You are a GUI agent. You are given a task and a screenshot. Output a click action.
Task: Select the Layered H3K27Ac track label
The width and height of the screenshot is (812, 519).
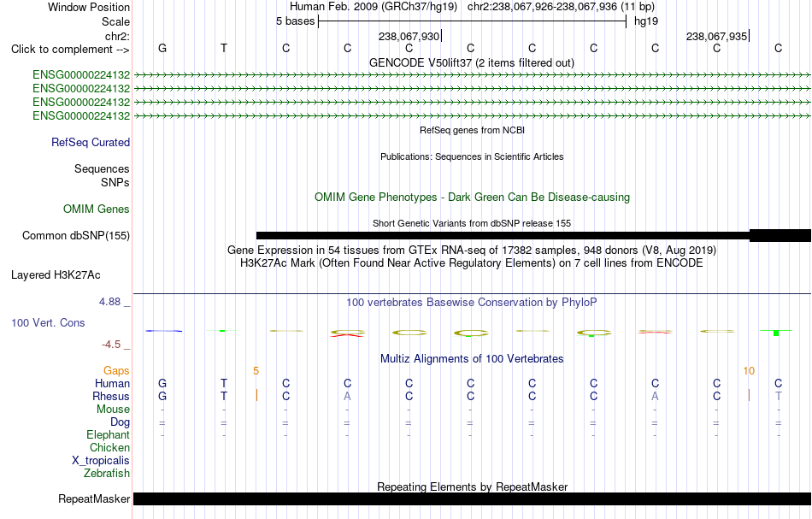tap(56, 275)
